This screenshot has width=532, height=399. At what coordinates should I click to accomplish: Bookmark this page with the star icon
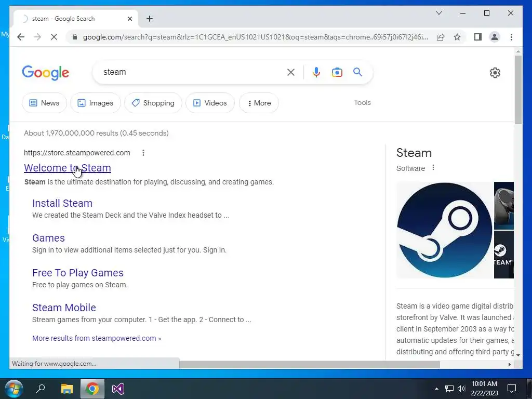pos(457,37)
